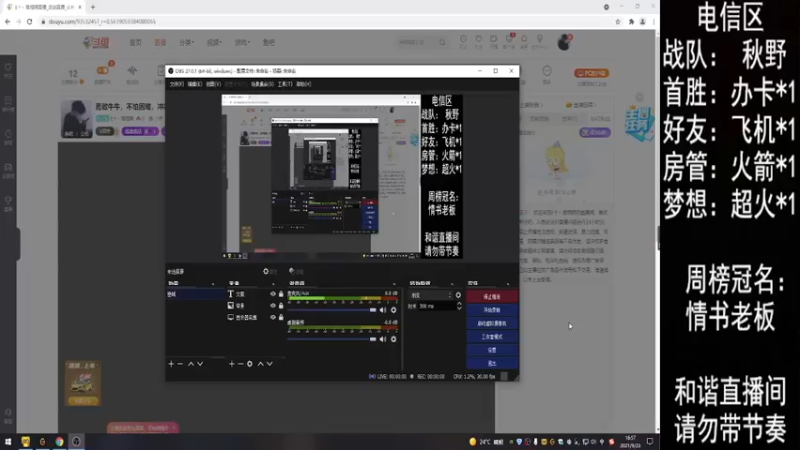Mute first audio channel speaker icon

[x=383, y=310]
